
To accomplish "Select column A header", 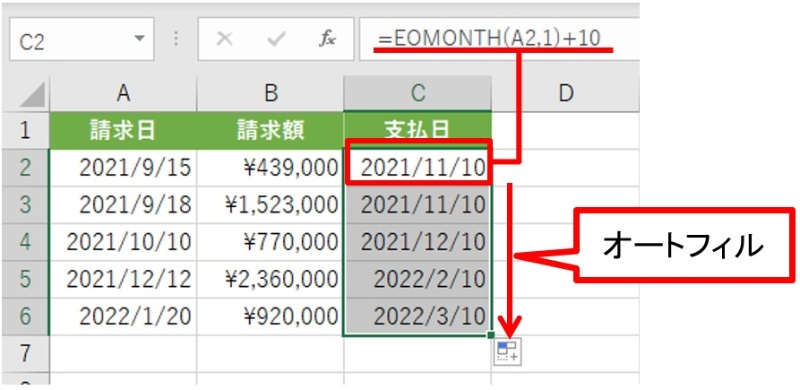I will point(123,93).
